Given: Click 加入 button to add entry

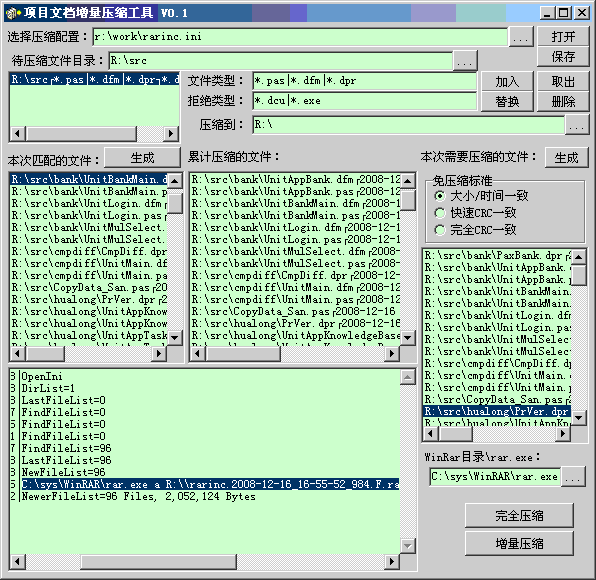Looking at the screenshot, I should tap(507, 81).
